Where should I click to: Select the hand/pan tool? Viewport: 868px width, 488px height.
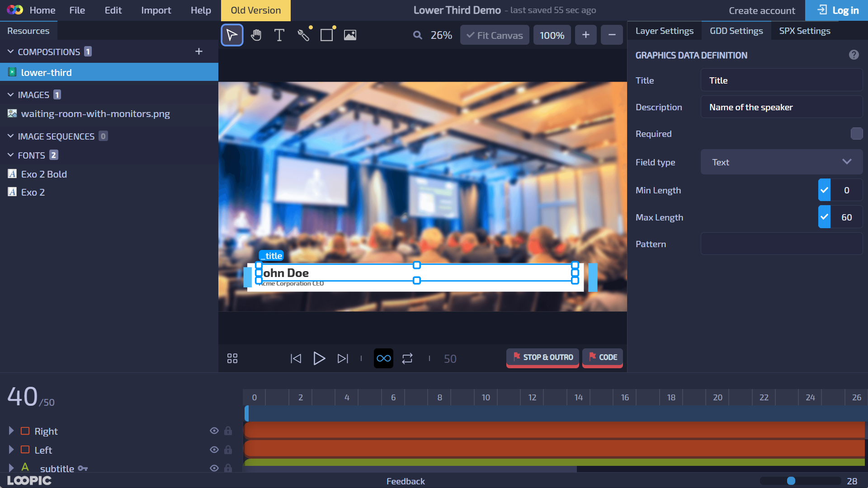coord(256,34)
